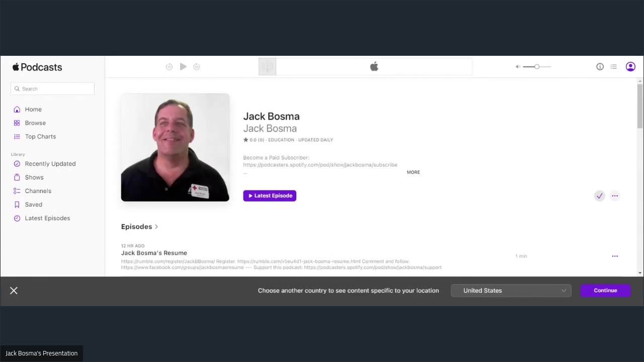
Task: Dismiss the country banner with X
Action: click(14, 291)
